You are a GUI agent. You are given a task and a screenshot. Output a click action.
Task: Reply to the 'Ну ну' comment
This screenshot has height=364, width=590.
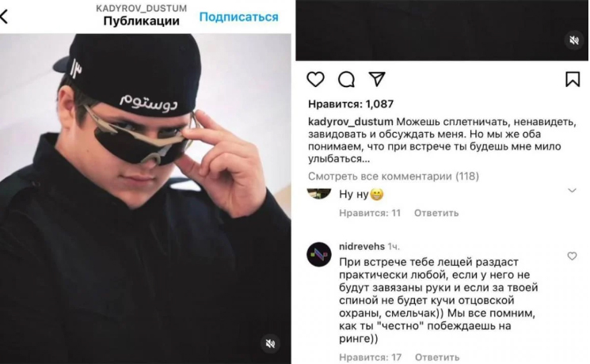click(436, 213)
